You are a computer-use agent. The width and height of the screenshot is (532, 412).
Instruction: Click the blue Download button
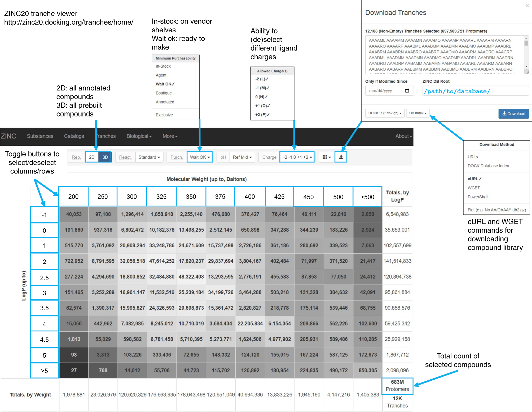[514, 114]
